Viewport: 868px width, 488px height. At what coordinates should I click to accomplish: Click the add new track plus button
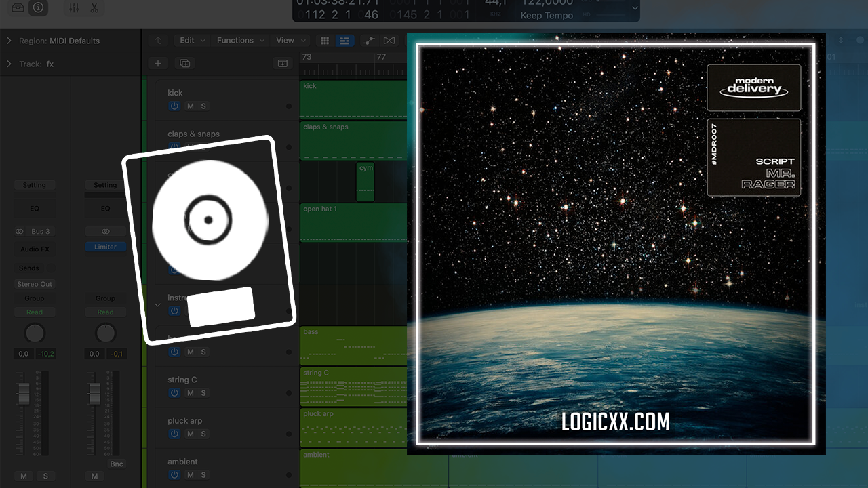coord(158,63)
